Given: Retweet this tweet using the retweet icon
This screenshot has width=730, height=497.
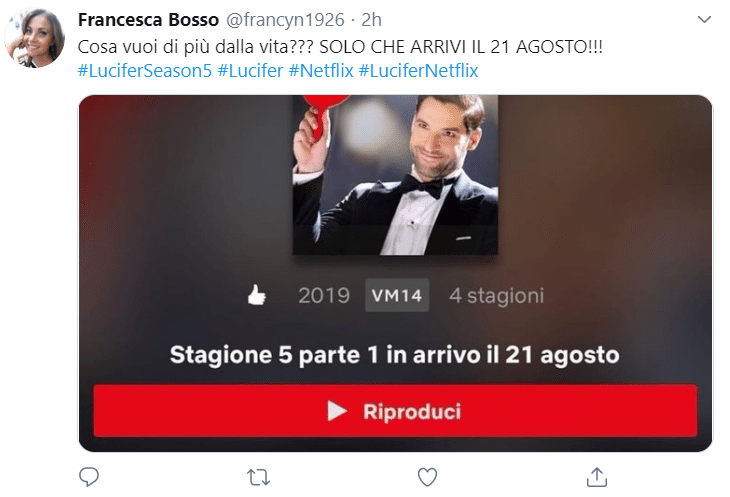Looking at the screenshot, I should pos(258,477).
